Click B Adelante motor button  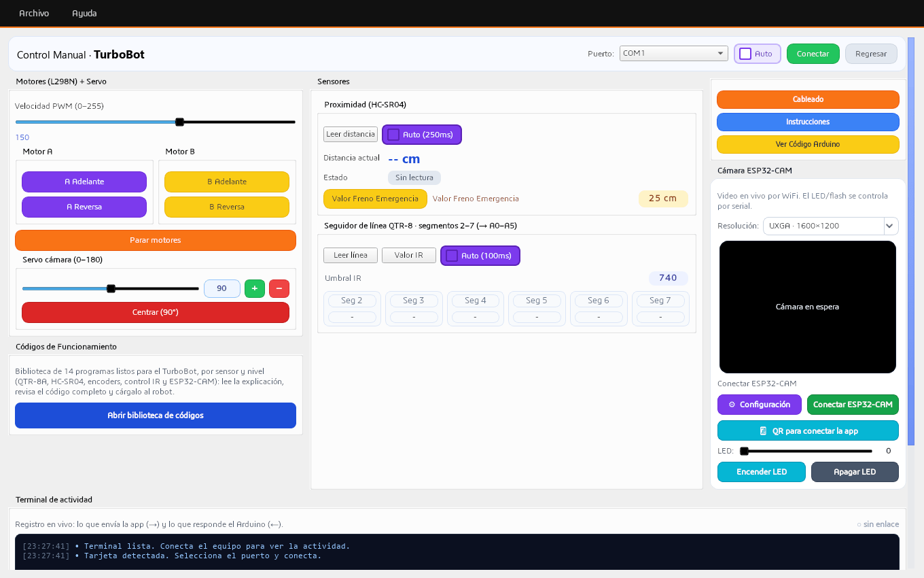pos(227,182)
